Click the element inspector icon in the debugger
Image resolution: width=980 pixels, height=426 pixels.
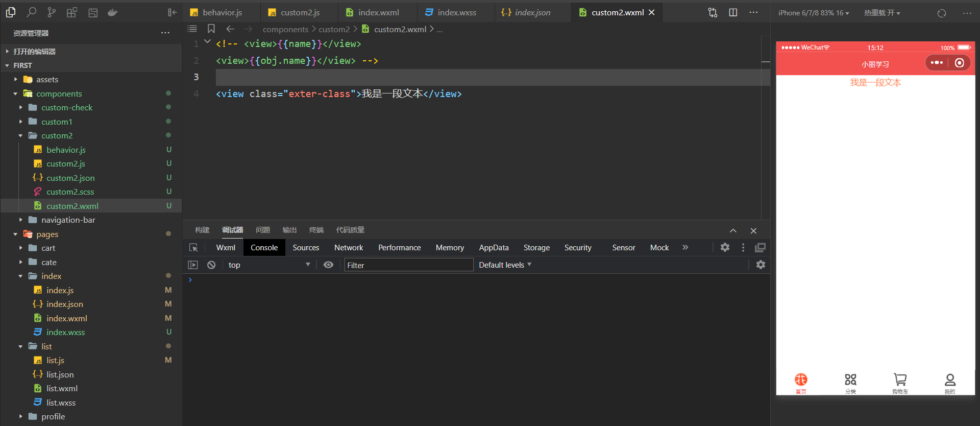tap(193, 247)
